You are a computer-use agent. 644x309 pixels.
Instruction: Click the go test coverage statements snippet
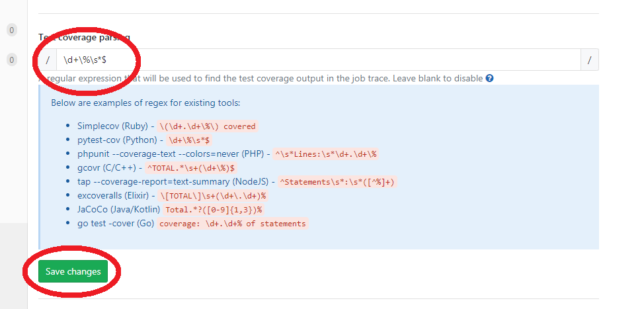click(x=232, y=224)
